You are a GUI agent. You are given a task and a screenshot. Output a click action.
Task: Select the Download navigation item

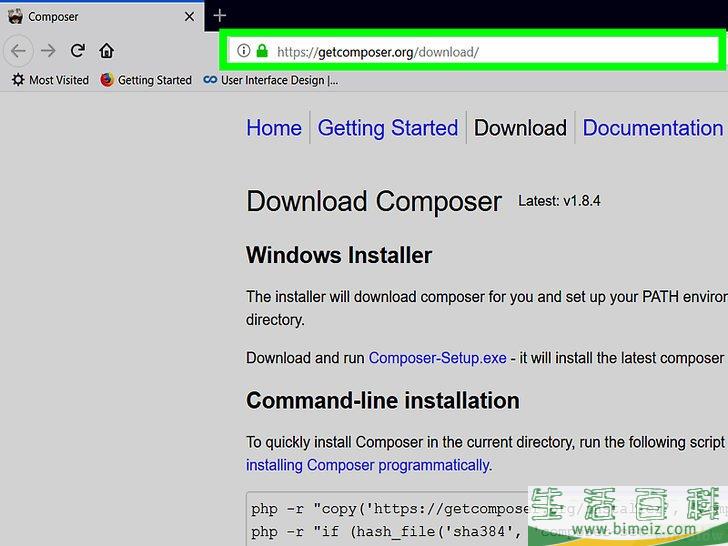click(520, 128)
